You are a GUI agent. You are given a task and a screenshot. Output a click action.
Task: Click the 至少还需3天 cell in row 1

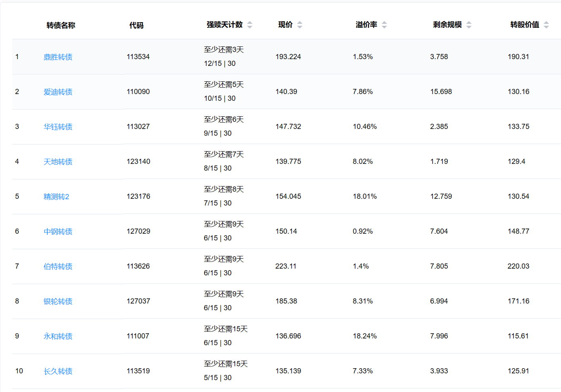pos(224,50)
